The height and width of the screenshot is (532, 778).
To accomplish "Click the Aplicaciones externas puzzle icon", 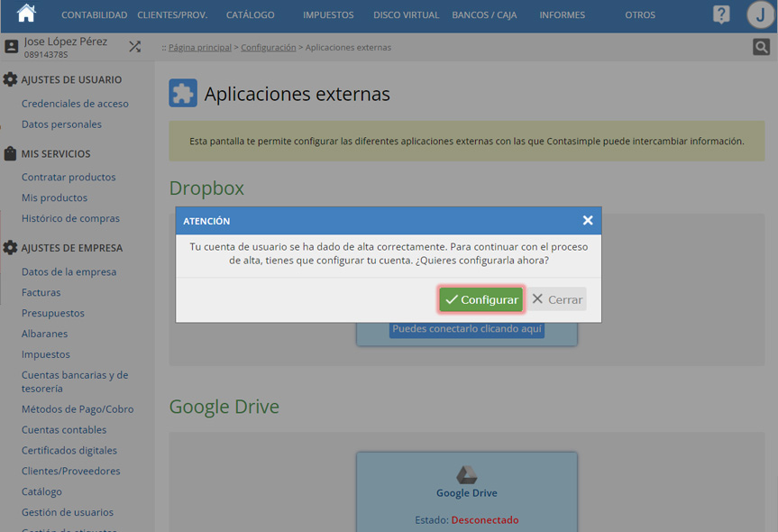I will click(x=183, y=93).
